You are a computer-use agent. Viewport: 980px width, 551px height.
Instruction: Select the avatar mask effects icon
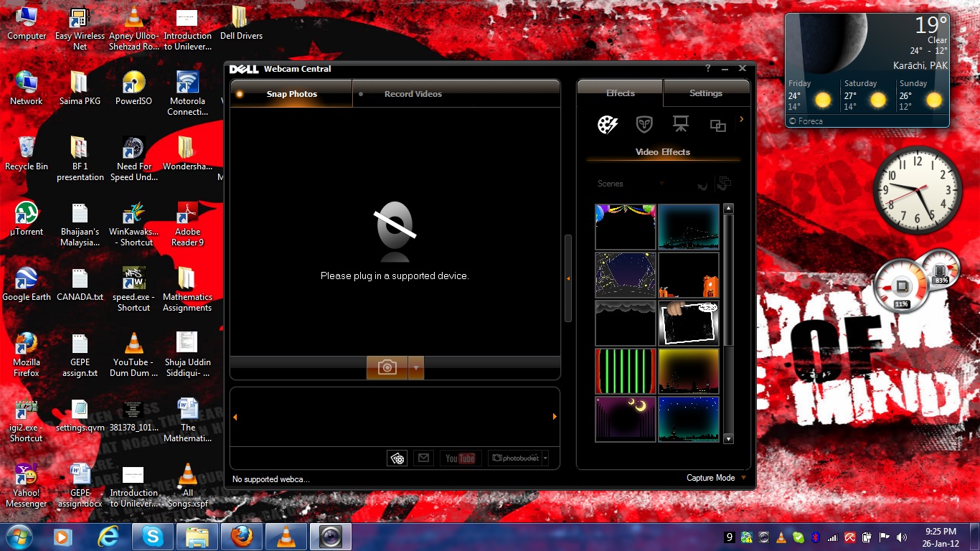pyautogui.click(x=644, y=125)
